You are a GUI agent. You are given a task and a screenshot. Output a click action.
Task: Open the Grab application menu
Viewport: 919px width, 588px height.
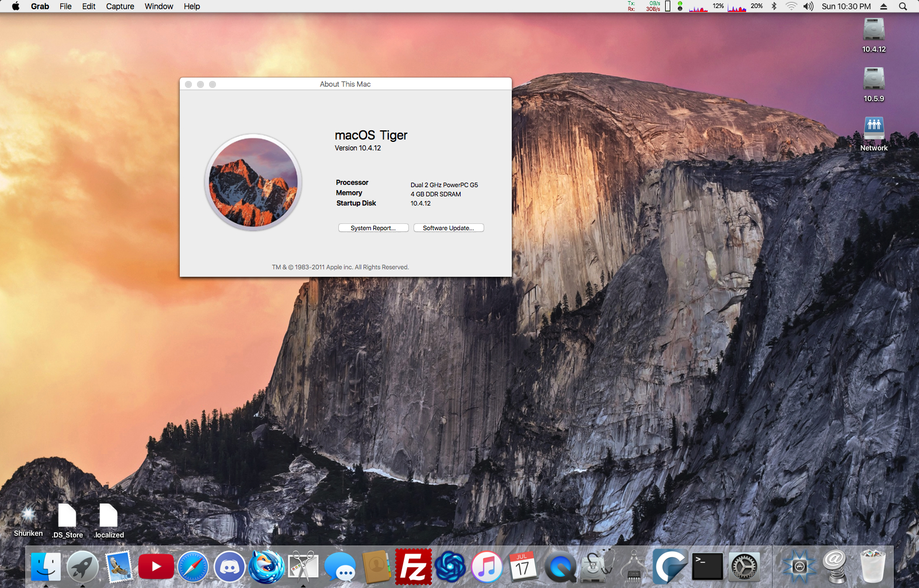click(x=40, y=6)
